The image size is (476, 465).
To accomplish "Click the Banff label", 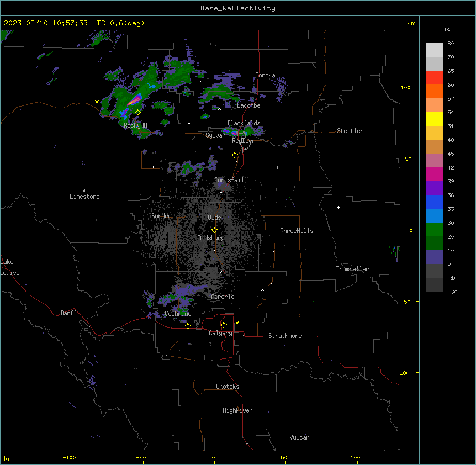I will point(68,313).
